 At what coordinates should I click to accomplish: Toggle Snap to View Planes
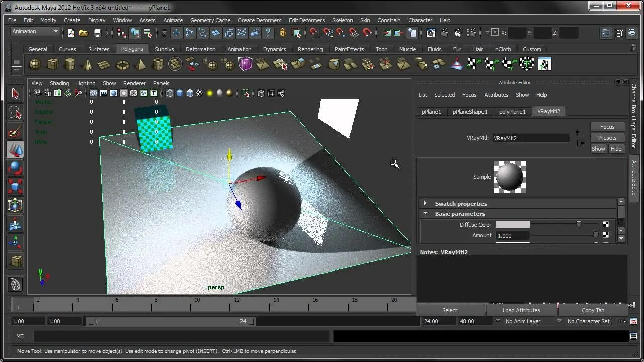354,33
